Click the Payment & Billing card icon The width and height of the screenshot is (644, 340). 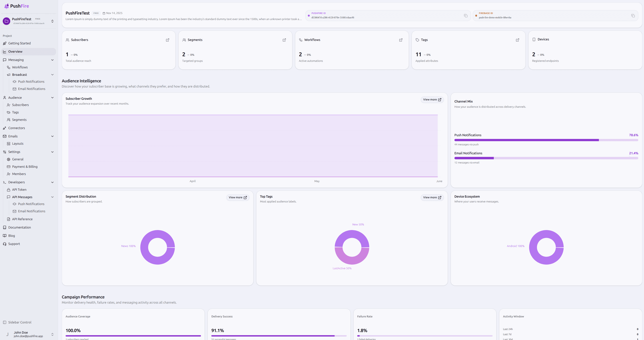[x=8, y=167]
